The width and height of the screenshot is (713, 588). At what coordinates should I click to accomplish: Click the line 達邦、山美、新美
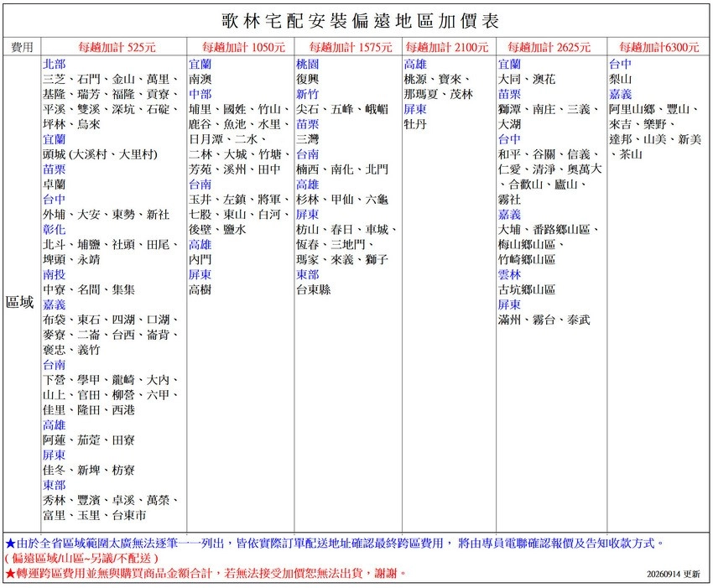pyautogui.click(x=655, y=139)
